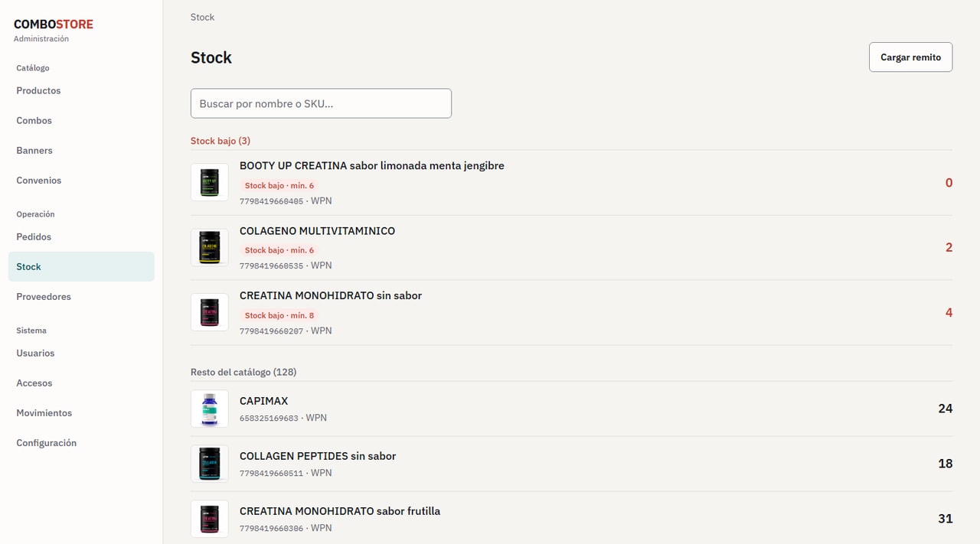
Task: Go to Productos in the sidebar
Action: (x=81, y=90)
